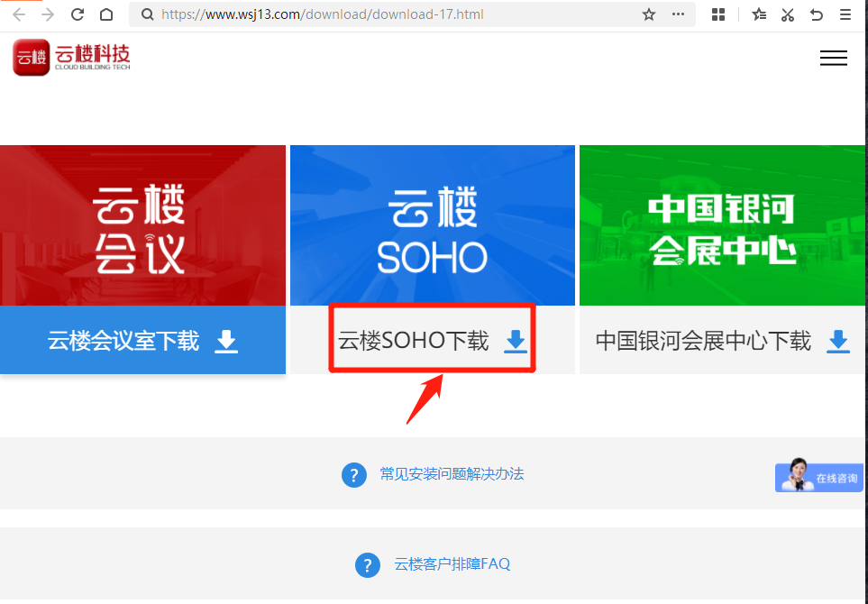Image resolution: width=868 pixels, height=604 pixels.
Task: Reload the page with refresh icon
Action: click(78, 14)
